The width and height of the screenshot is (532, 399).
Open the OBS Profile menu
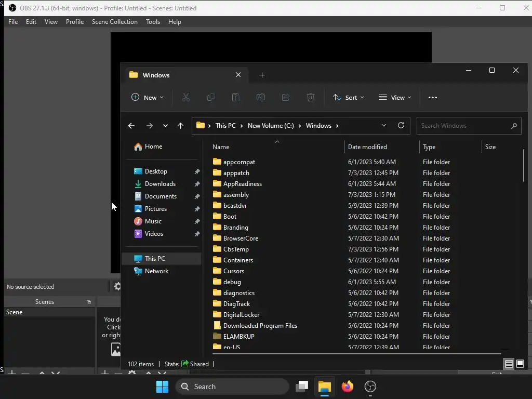point(75,22)
